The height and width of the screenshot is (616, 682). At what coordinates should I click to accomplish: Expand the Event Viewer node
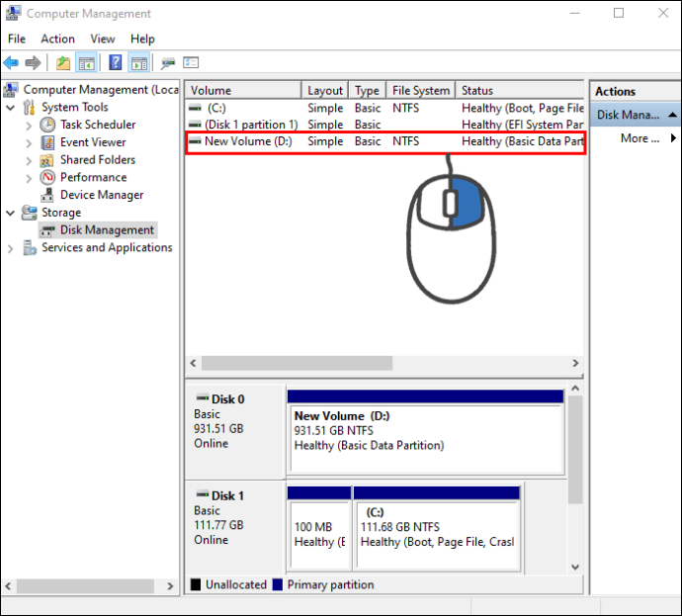click(29, 143)
